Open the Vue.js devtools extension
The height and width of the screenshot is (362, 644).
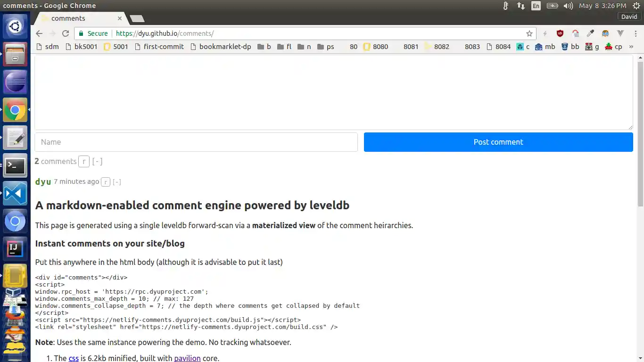click(621, 33)
